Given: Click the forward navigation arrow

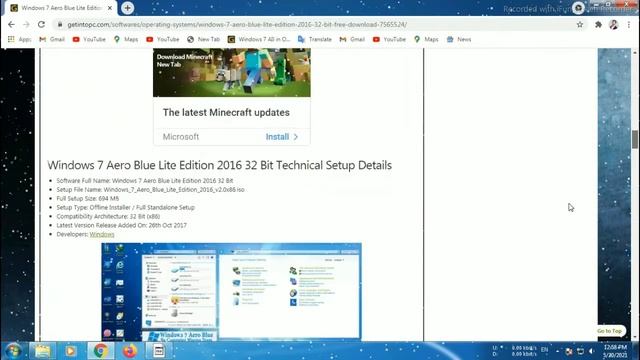Looking at the screenshot, I should click(26, 24).
